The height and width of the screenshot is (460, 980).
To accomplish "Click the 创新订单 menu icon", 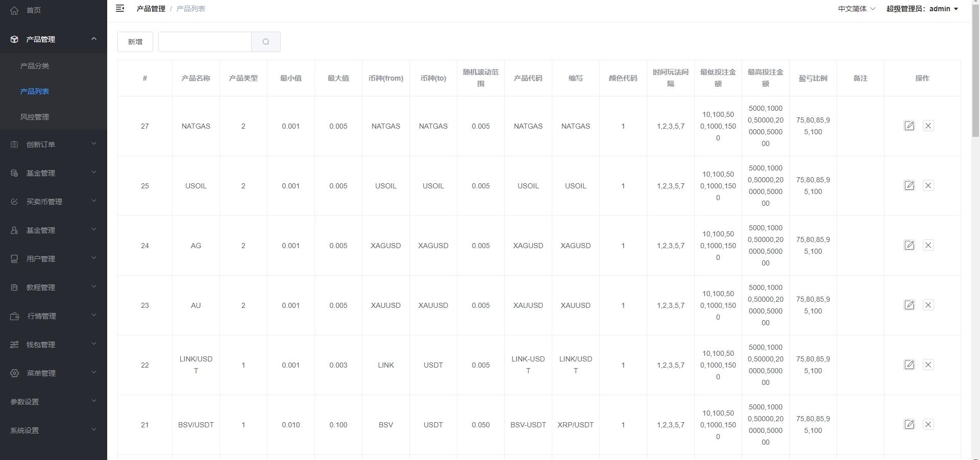I will [14, 144].
